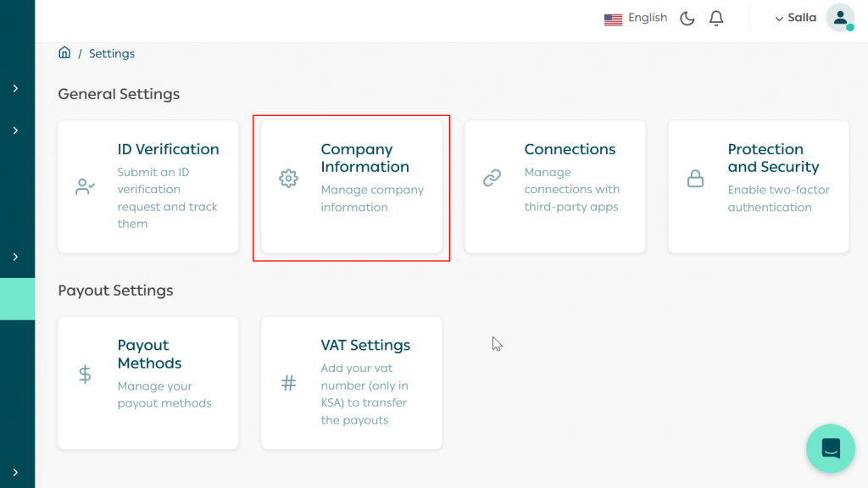Click the Settings breadcrumb link
Viewport: 868px width, 488px height.
click(x=112, y=53)
